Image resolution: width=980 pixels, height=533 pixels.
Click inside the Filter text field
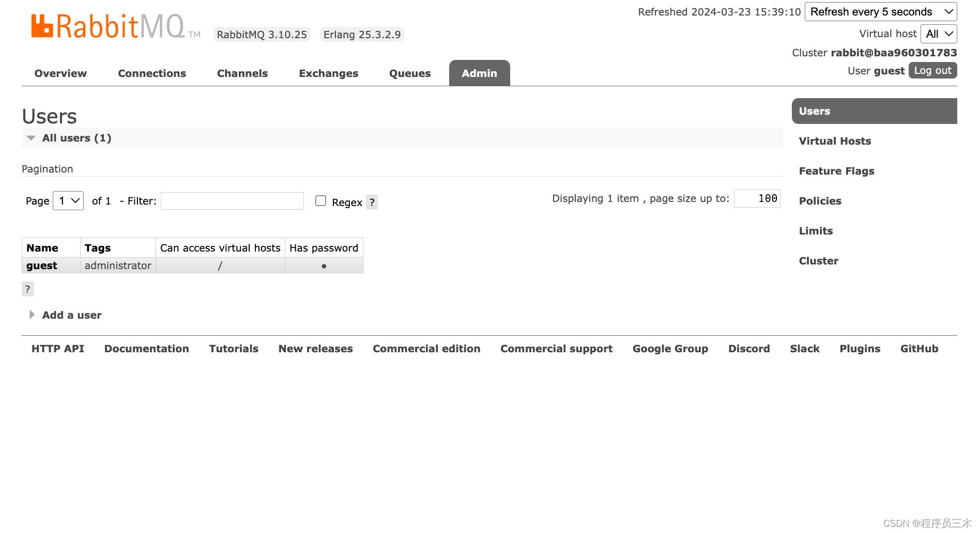point(232,200)
